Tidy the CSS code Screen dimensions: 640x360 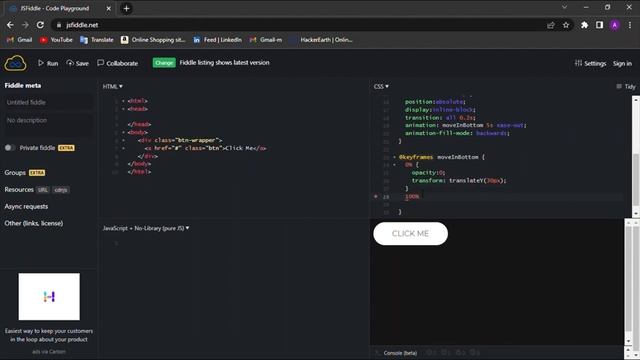pyautogui.click(x=626, y=87)
